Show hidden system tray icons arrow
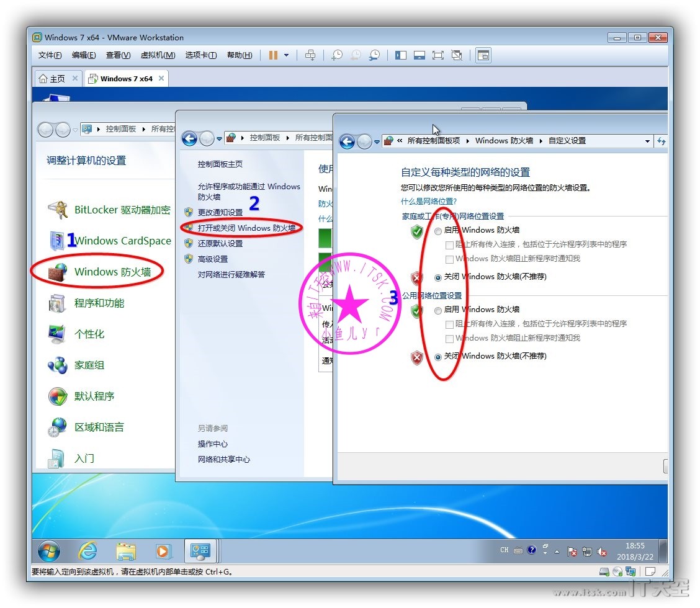 click(557, 551)
